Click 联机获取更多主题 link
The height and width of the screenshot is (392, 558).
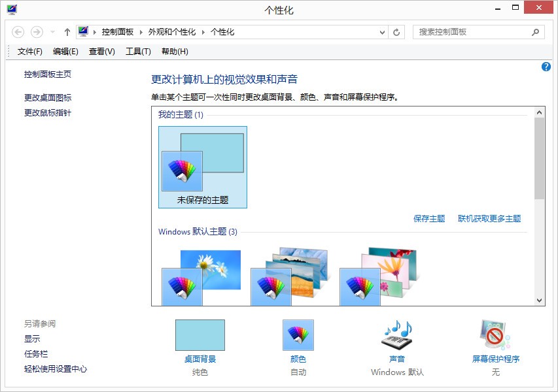click(x=489, y=219)
